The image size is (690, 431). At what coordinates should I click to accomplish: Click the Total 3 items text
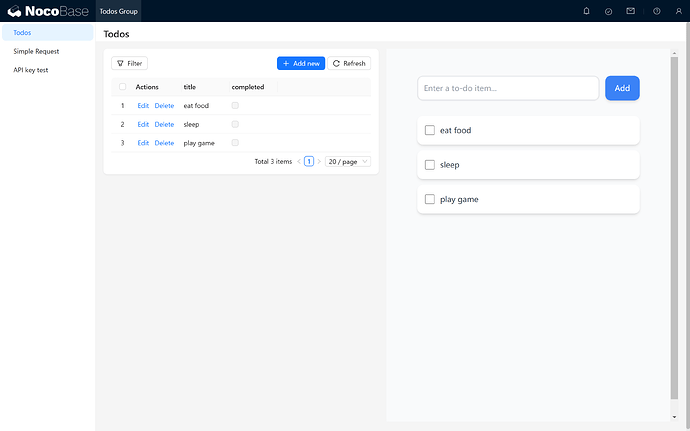(x=273, y=162)
